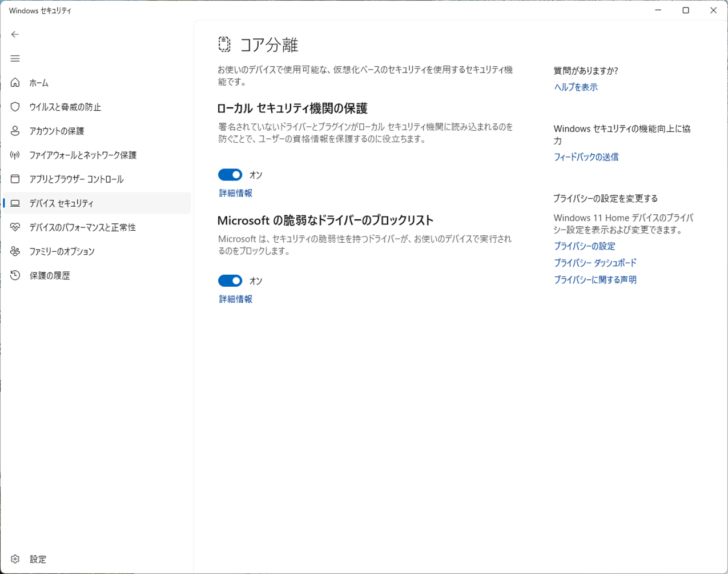728x574 pixels.
Task: Close the Windows セキュリティ window
Action: [x=713, y=10]
